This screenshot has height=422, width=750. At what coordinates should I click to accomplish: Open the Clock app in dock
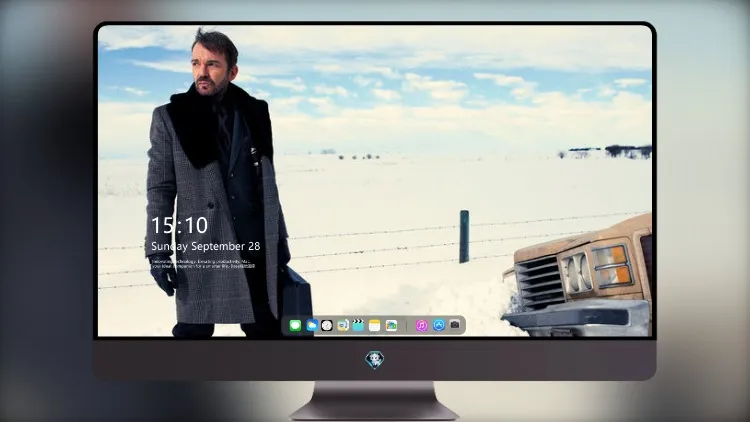pyautogui.click(x=327, y=326)
